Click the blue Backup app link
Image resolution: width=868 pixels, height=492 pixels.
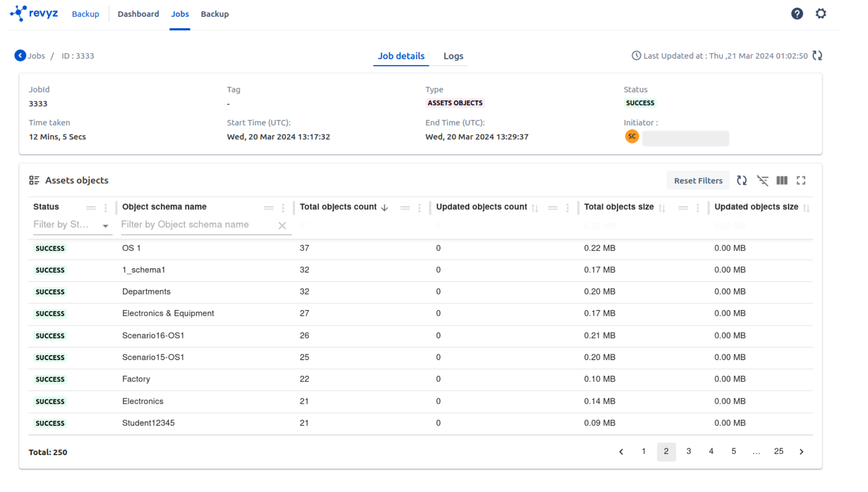click(85, 14)
